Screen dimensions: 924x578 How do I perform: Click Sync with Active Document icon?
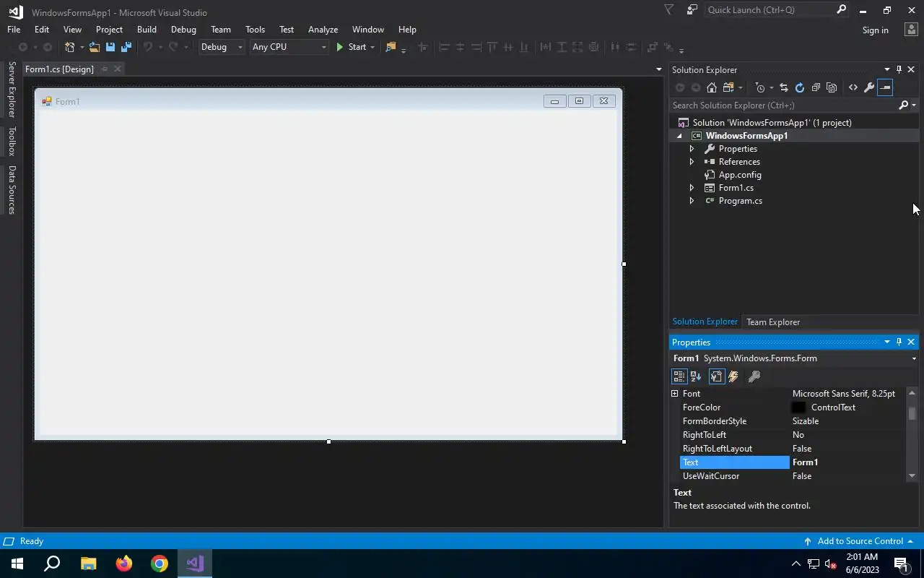pyautogui.click(x=783, y=87)
